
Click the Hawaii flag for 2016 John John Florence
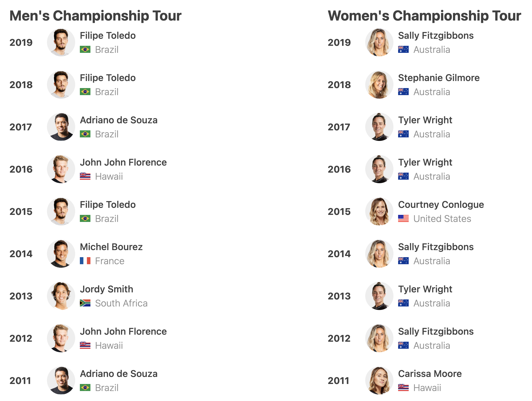85,176
